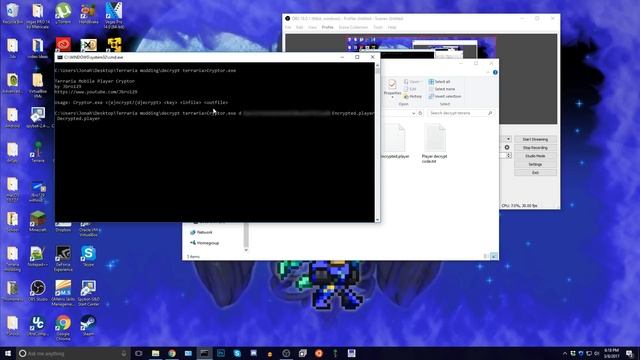Click Select none in Explorer ribbon
The image size is (640, 360).
441,89
